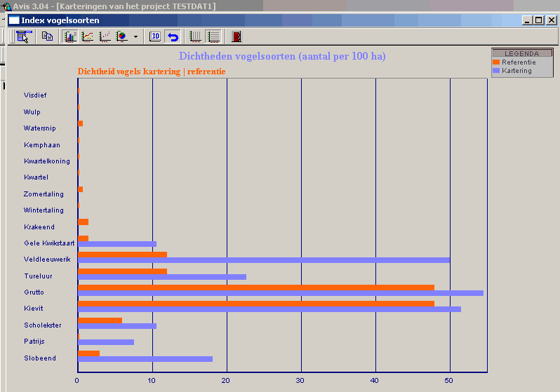Click the Grutto species label
This screenshot has height=392, width=560.
(x=34, y=292)
